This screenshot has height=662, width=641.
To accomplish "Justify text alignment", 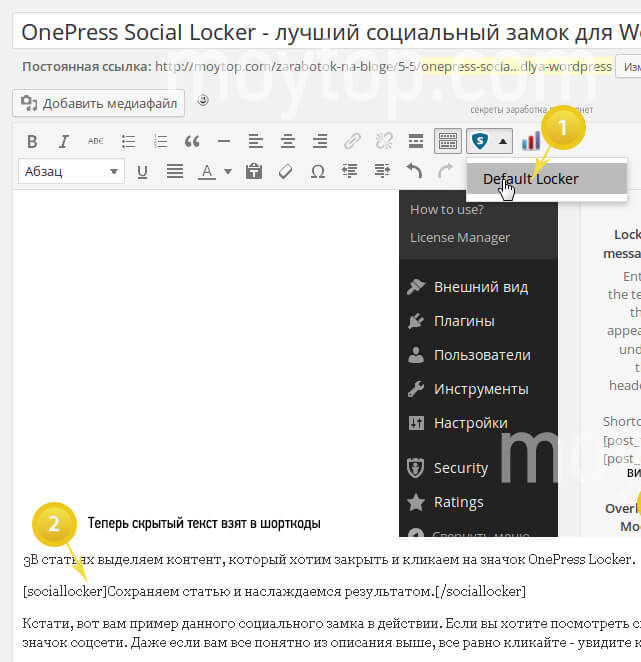I will coord(175,171).
